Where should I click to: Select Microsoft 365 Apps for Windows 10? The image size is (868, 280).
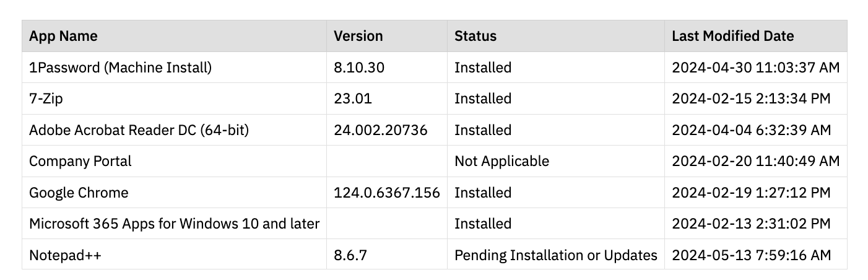(174, 224)
